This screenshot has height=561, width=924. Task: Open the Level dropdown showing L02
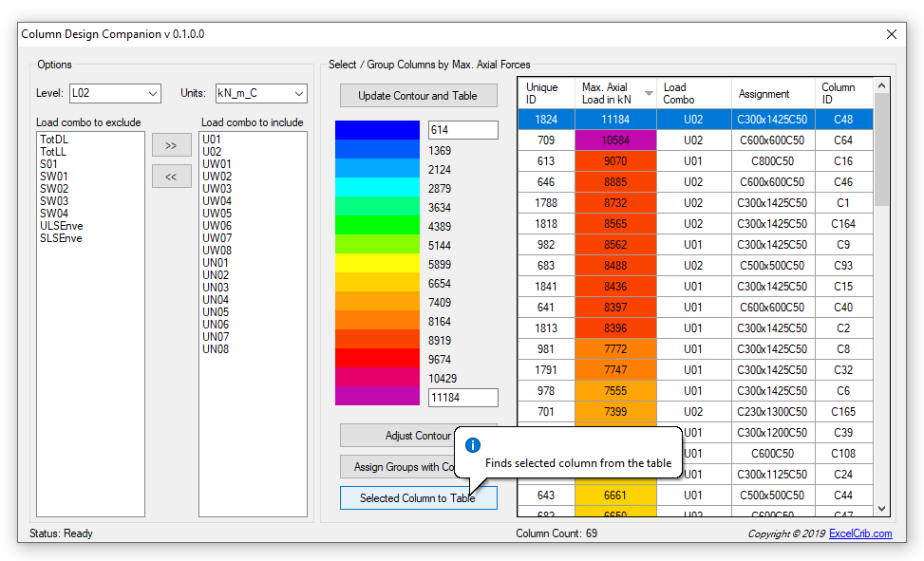pyautogui.click(x=115, y=93)
